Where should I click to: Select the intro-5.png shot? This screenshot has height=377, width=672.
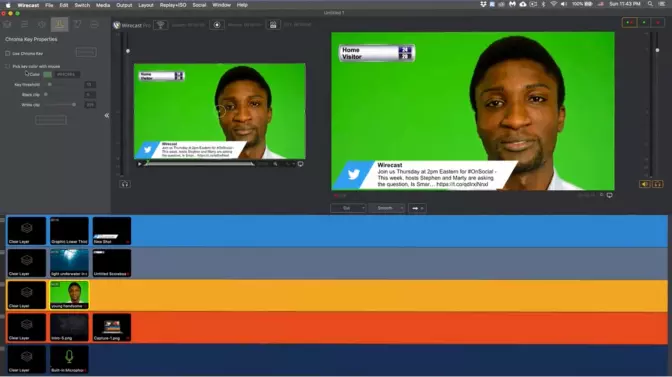69,327
